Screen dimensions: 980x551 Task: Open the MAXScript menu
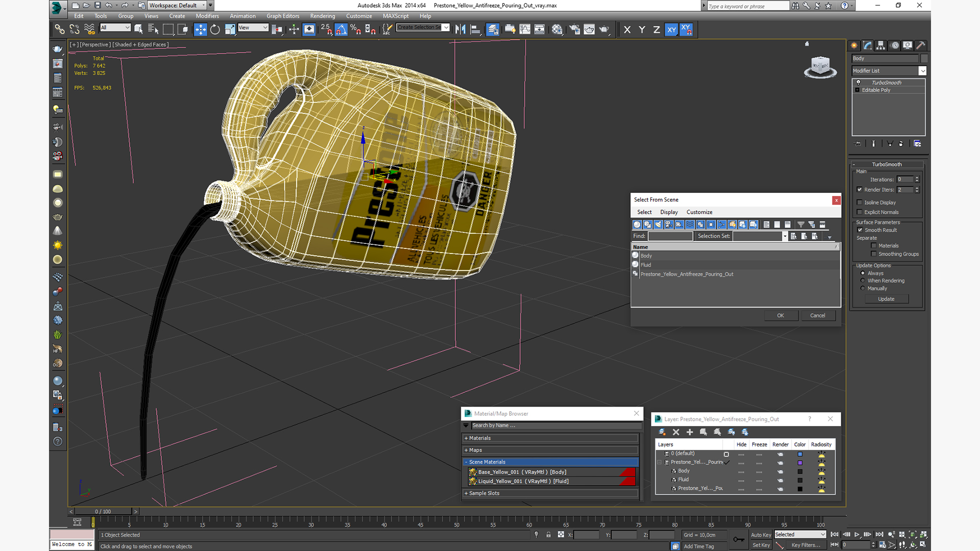[396, 16]
